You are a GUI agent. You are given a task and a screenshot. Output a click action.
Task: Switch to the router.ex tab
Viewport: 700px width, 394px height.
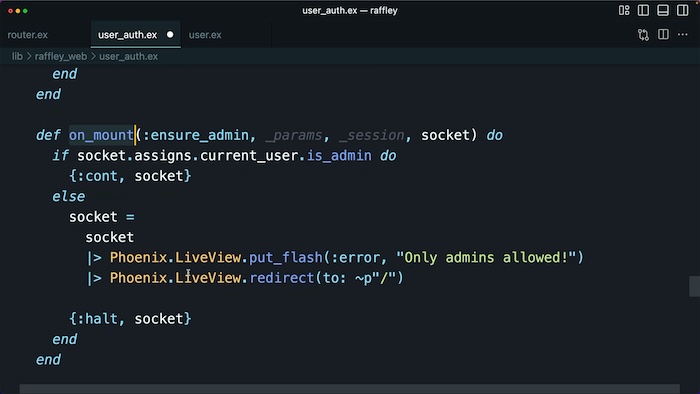[x=28, y=35]
